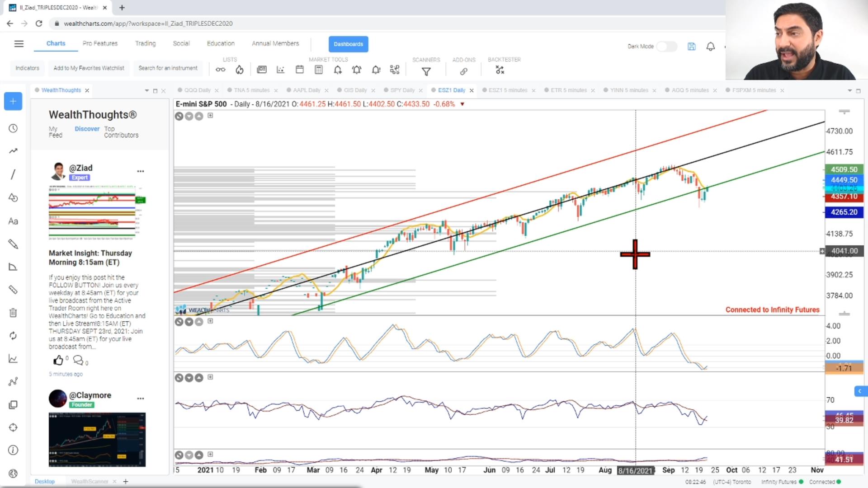This screenshot has width=868, height=488.
Task: Open the economic calendar icon
Action: pyautogui.click(x=299, y=70)
